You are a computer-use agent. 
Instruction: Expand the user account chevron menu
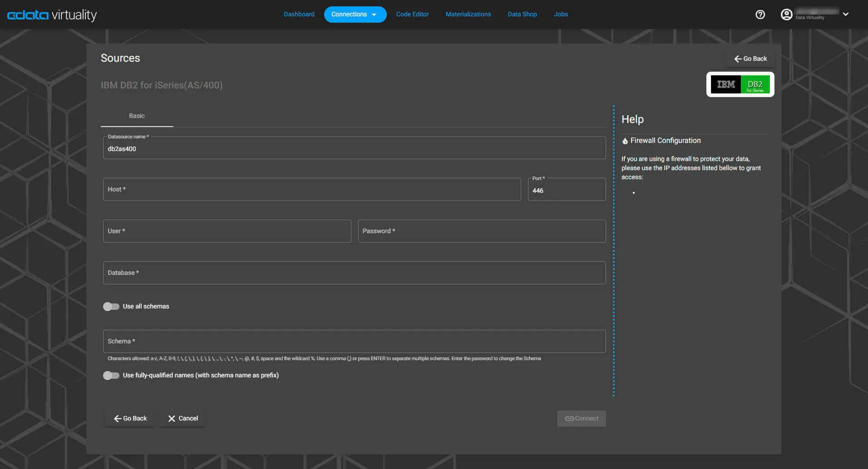846,14
